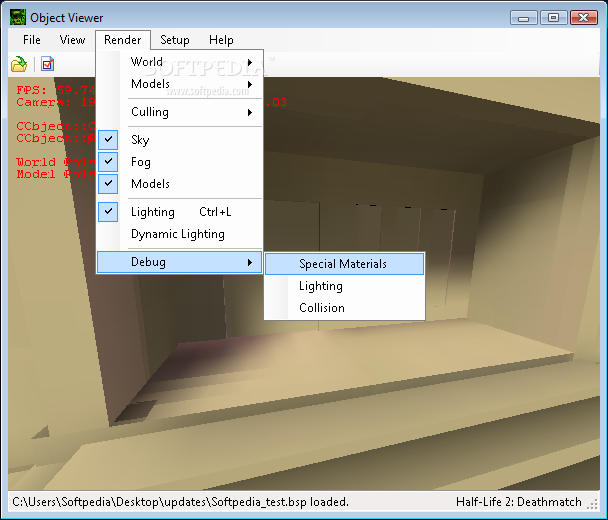Viewport: 608px width, 520px height.
Task: Toggle the Sky checkbox in the Render menu
Action: 179,140
